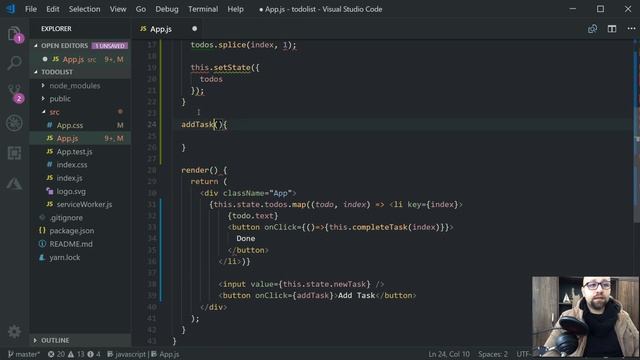This screenshot has width=640, height=360.
Task: Click the errors count icon in status bar
Action: point(56,354)
